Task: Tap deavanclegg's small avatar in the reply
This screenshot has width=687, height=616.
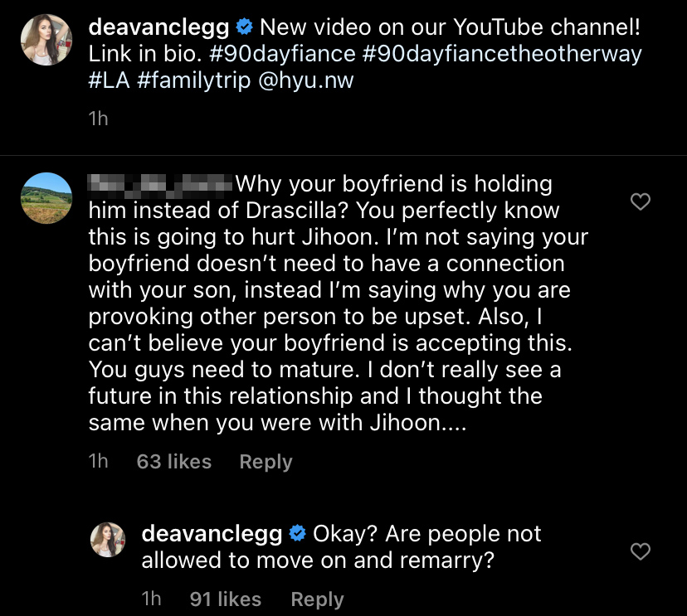Action: click(107, 540)
